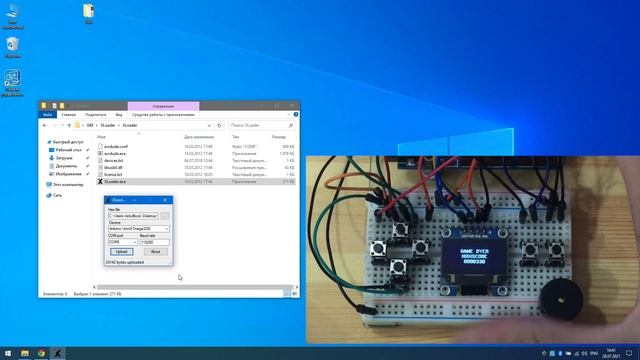Viewport: 640px width, 360px height.
Task: Click the Baud rate field
Action: click(154, 242)
